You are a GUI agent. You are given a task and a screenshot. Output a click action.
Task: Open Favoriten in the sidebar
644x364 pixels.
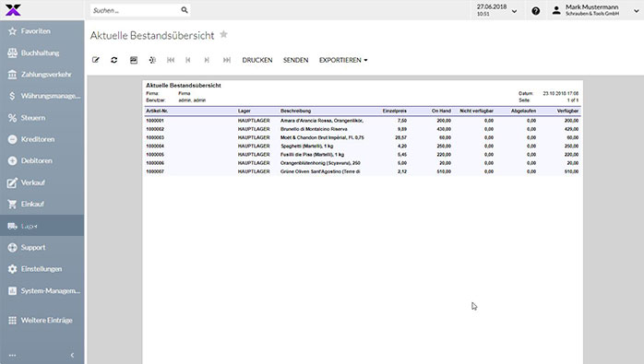click(42, 31)
